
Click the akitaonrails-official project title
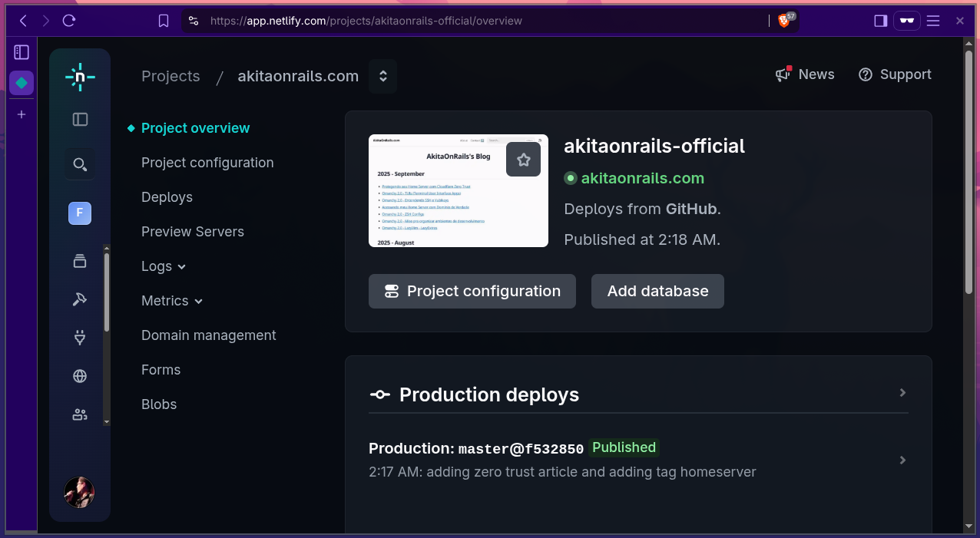click(654, 146)
